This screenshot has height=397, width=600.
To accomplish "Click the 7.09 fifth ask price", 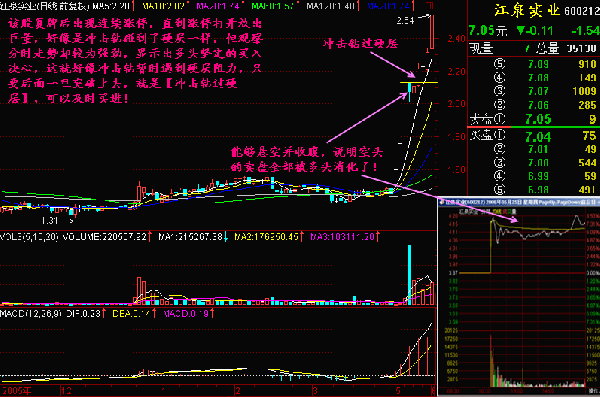I will (x=538, y=64).
